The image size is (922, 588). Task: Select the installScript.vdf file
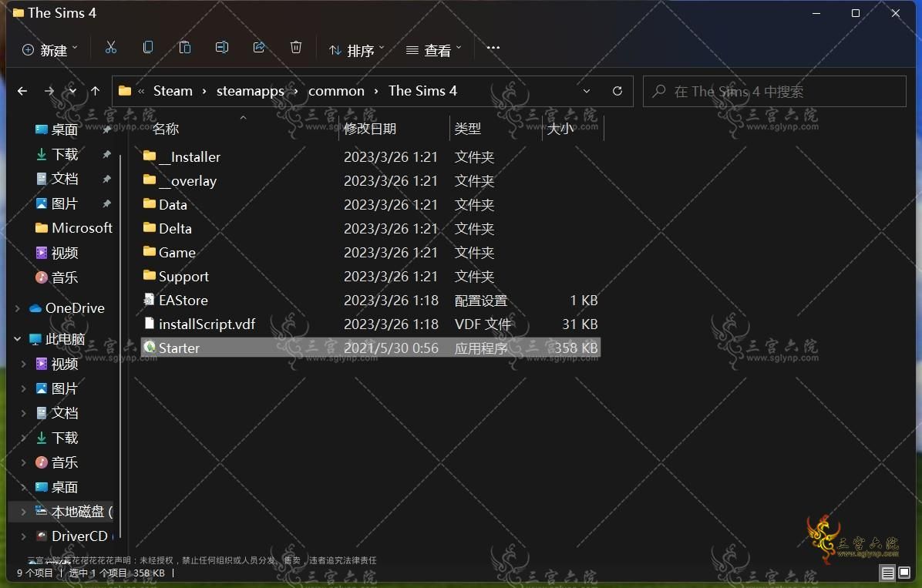click(371, 324)
